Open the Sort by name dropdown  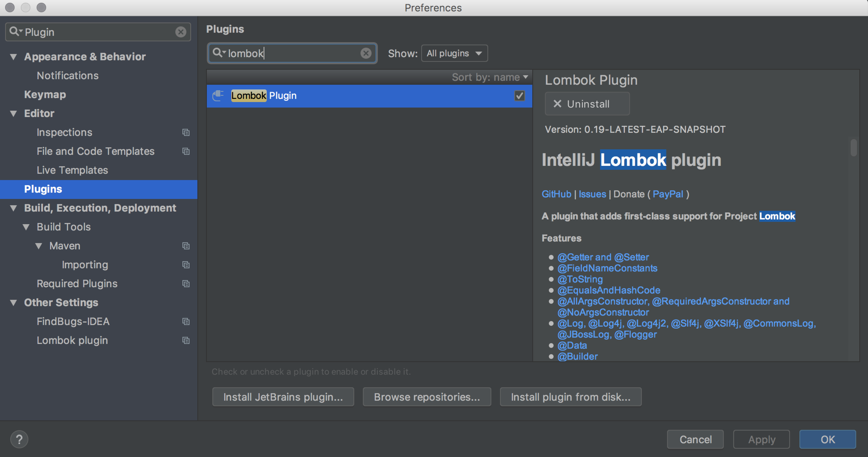pos(490,77)
